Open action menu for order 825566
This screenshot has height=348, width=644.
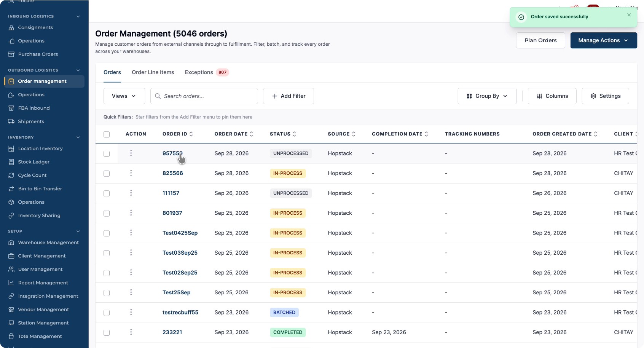point(131,173)
